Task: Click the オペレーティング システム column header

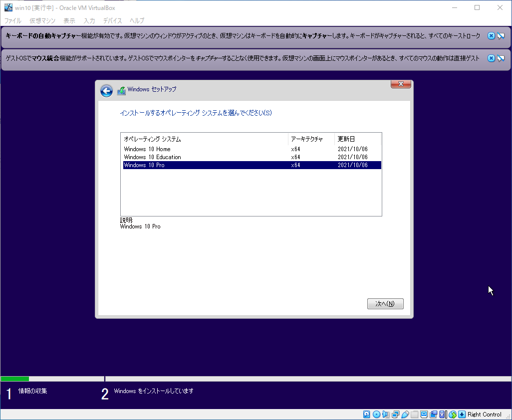Action: [205, 139]
